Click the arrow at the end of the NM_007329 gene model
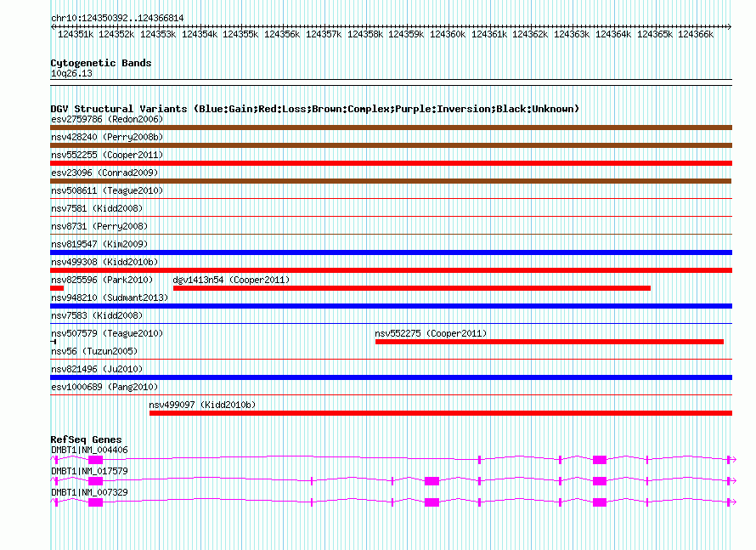Image resolution: width=756 pixels, height=550 pixels. pyautogui.click(x=734, y=502)
